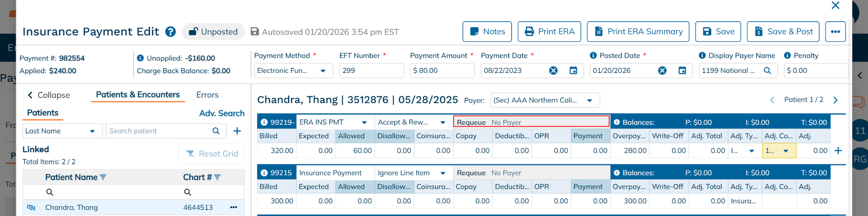Screen dimensions: 868x216
Task: Expand the Payer selection dropdown
Action: 589,100
